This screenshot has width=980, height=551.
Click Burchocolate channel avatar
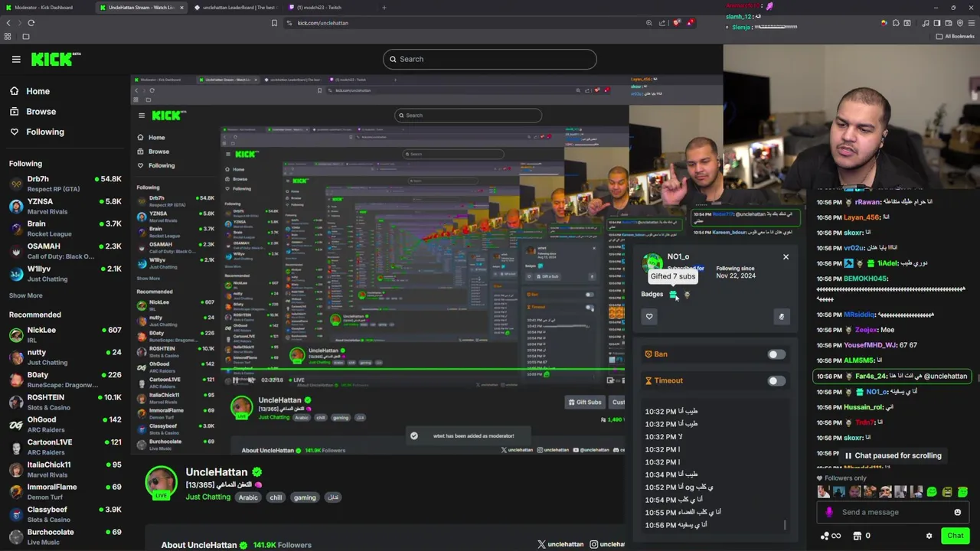16,536
